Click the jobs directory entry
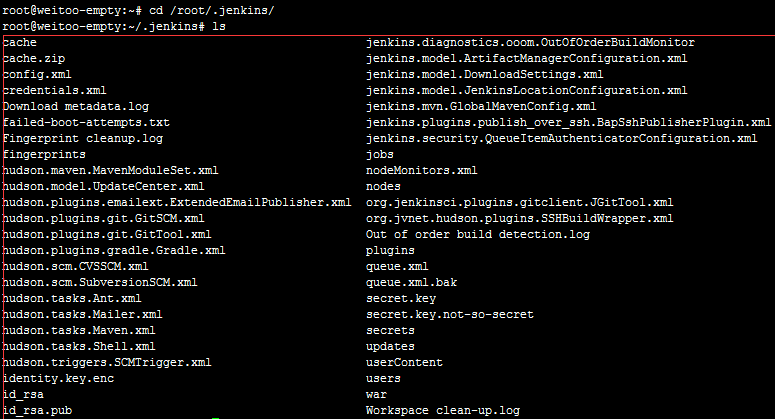The image size is (775, 419). click(380, 154)
